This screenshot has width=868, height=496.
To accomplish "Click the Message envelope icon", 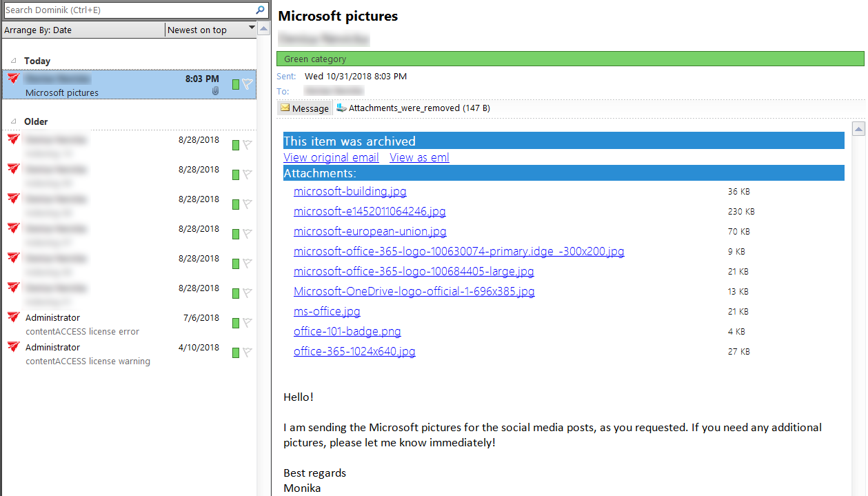I will [x=285, y=108].
